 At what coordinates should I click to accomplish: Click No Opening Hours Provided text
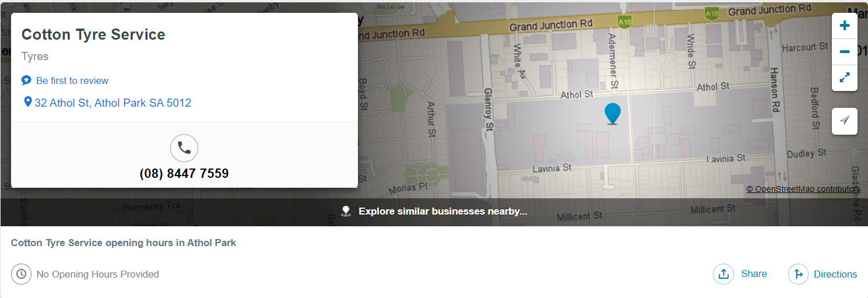coord(97,274)
